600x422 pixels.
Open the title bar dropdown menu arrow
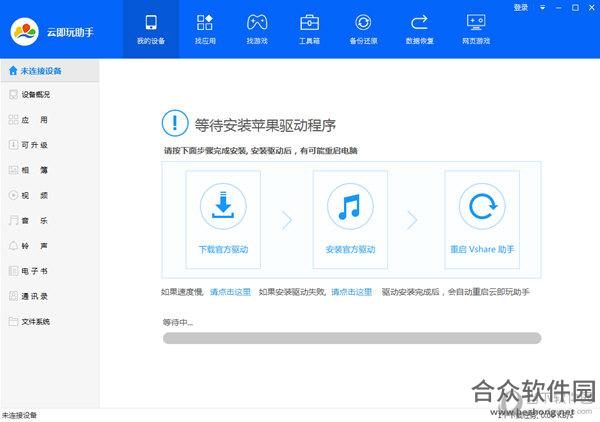click(542, 7)
